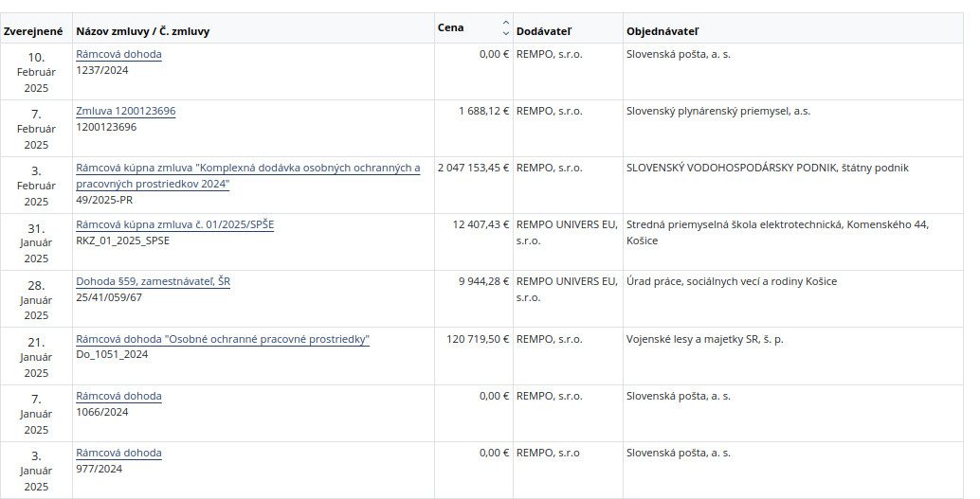Click the SLOVENSKÝ VODOHOSPODÁRSKY PODNIK customer cell
Image resolution: width=980 pixels, height=499 pixels.
[x=767, y=169]
